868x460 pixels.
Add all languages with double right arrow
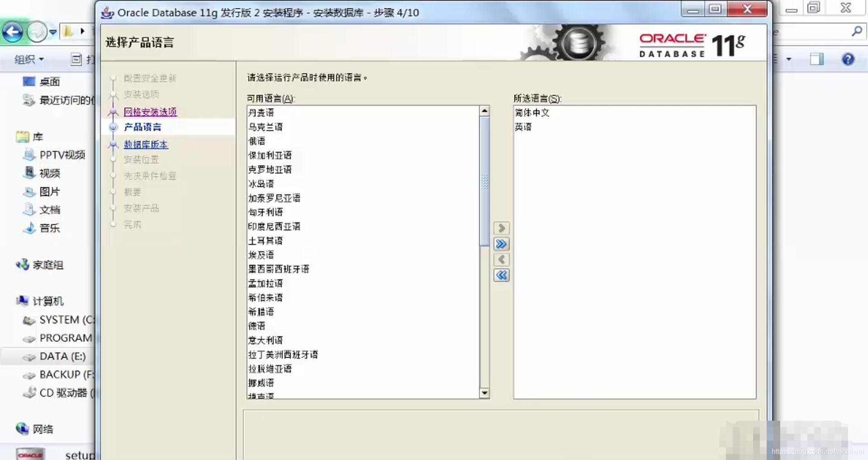click(x=501, y=244)
